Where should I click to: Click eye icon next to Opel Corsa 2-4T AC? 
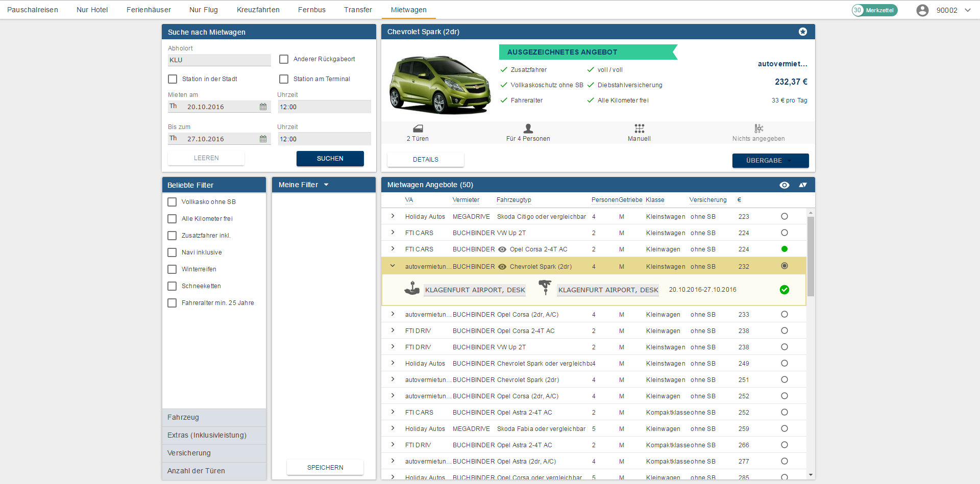(x=502, y=250)
